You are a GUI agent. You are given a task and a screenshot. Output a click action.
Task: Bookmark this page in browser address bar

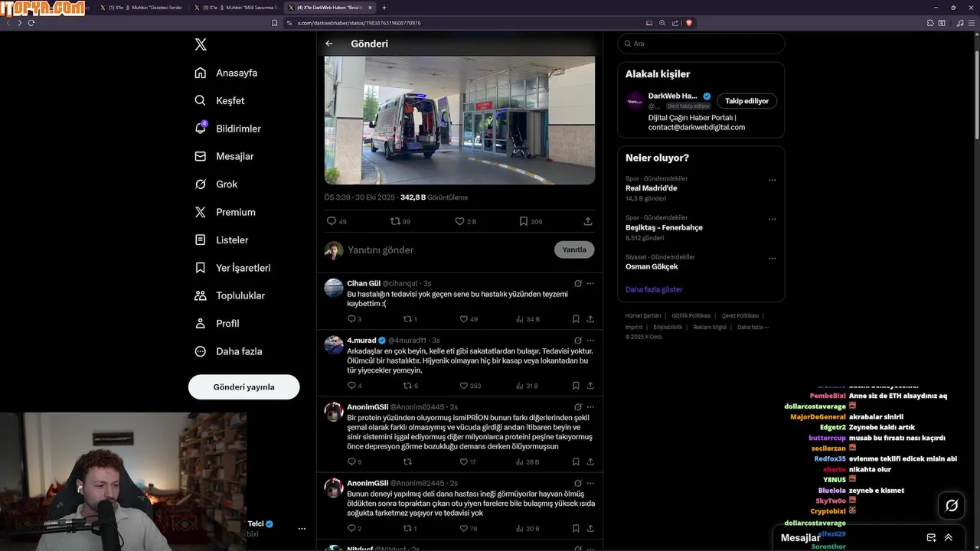coord(274,23)
